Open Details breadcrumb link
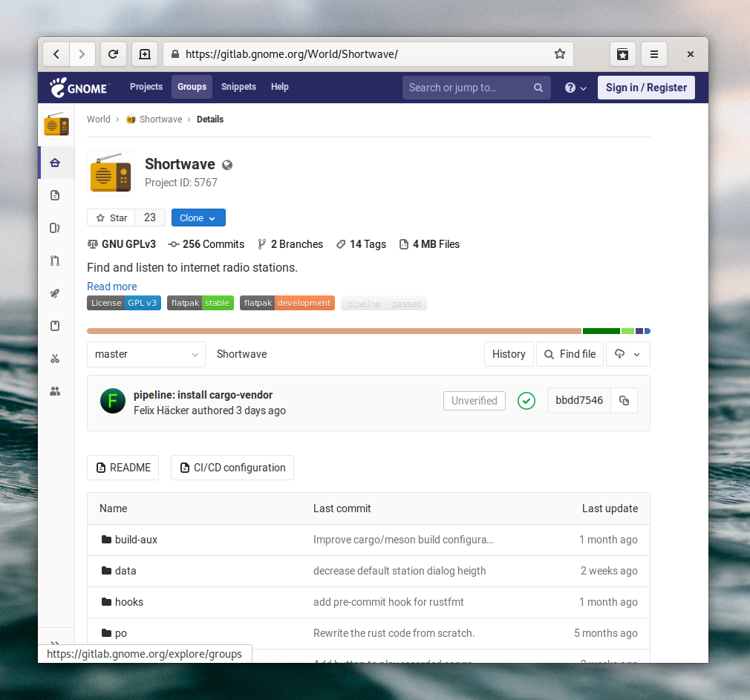Screen dimensions: 750x700 pos(210,119)
